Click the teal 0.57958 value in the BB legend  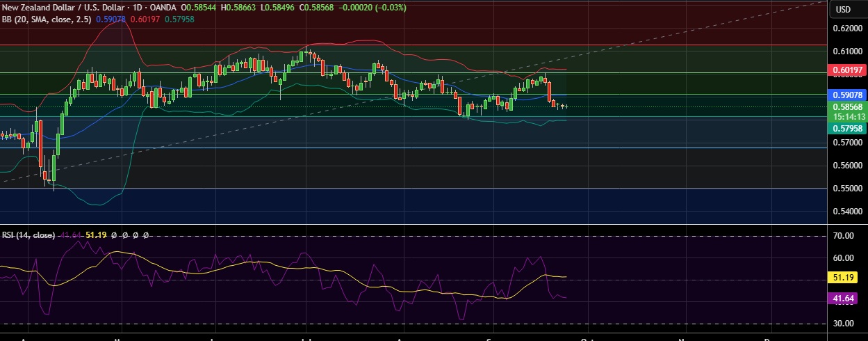click(x=194, y=19)
